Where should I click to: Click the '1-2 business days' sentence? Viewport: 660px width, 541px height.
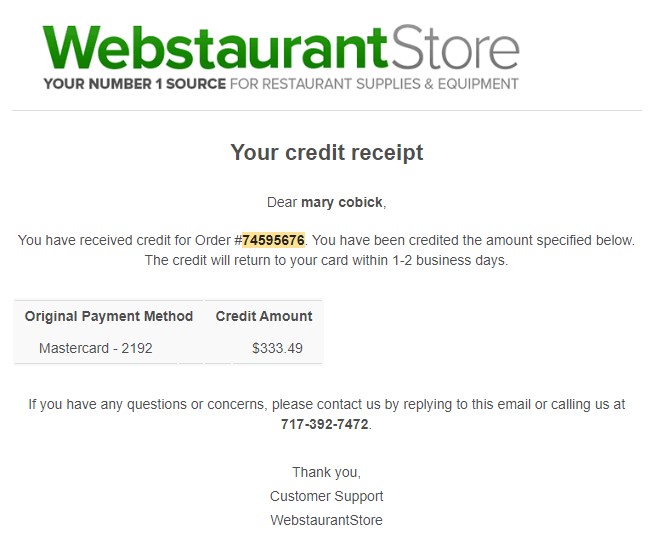tap(327, 260)
